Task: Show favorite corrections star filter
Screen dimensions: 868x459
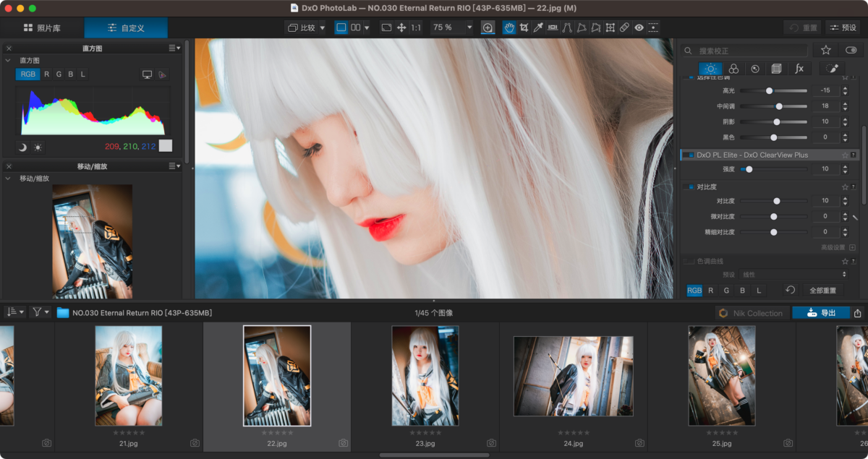Action: tap(825, 50)
